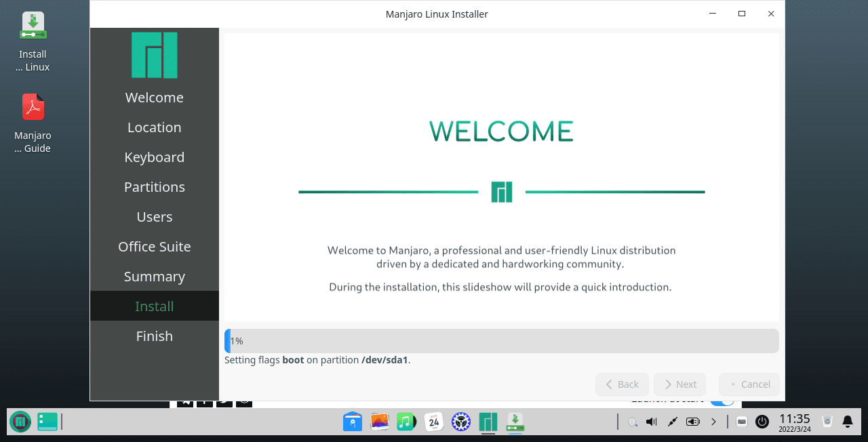Click the keyboard layout indicator in tray
The image size is (868, 442).
(741, 422)
